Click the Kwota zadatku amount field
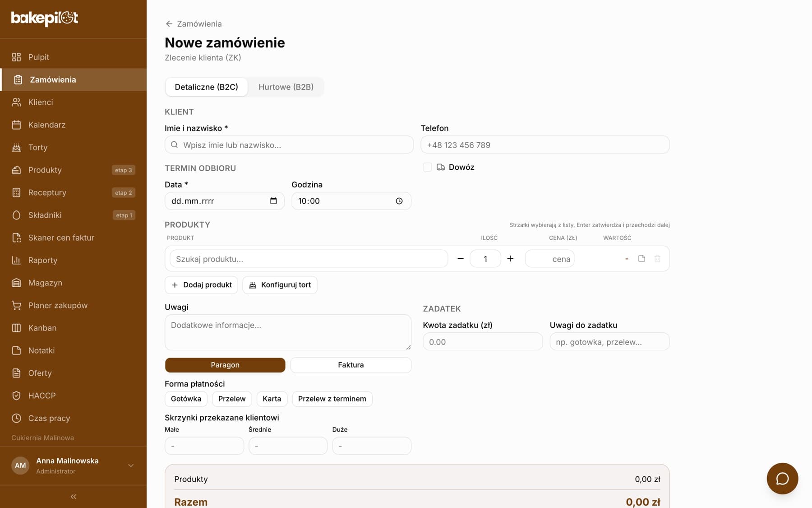Image resolution: width=812 pixels, height=508 pixels. [483, 342]
